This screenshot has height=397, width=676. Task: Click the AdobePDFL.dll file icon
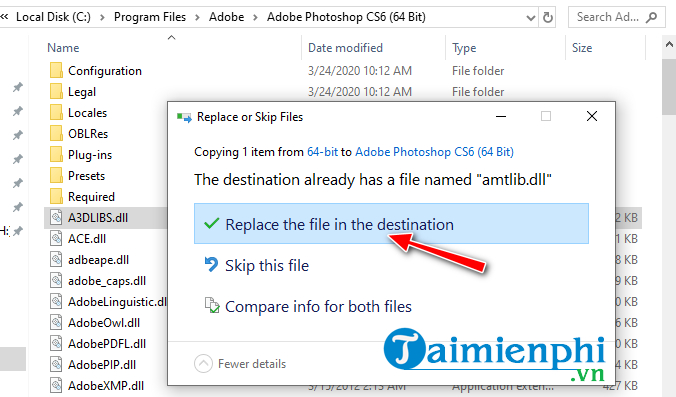[56, 344]
